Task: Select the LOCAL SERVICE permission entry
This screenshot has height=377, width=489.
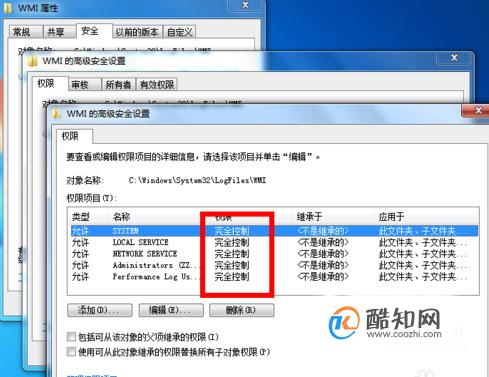Action: 274,242
